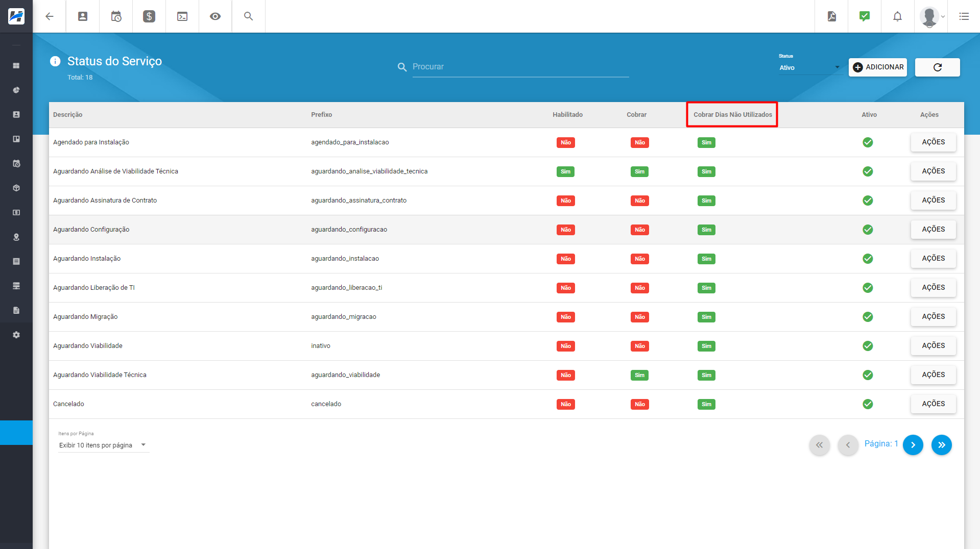The width and height of the screenshot is (980, 549).
Task: Sort by Descrição column header
Action: coord(67,115)
